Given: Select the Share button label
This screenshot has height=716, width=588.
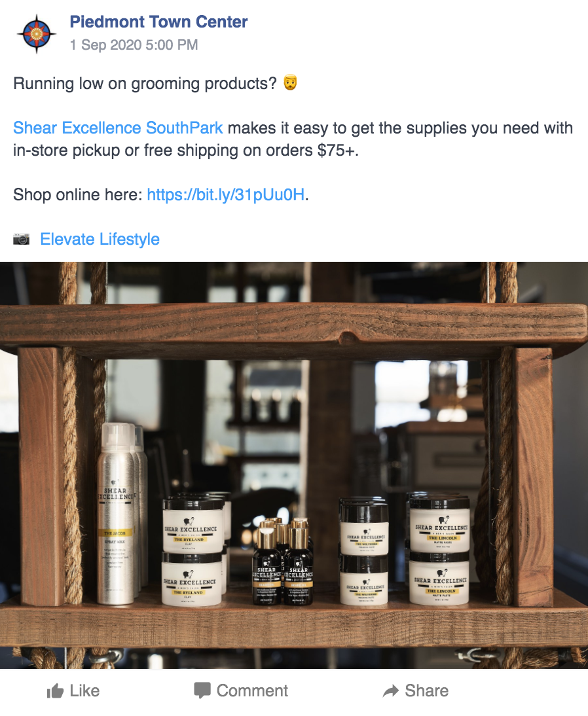Looking at the screenshot, I should point(427,690).
